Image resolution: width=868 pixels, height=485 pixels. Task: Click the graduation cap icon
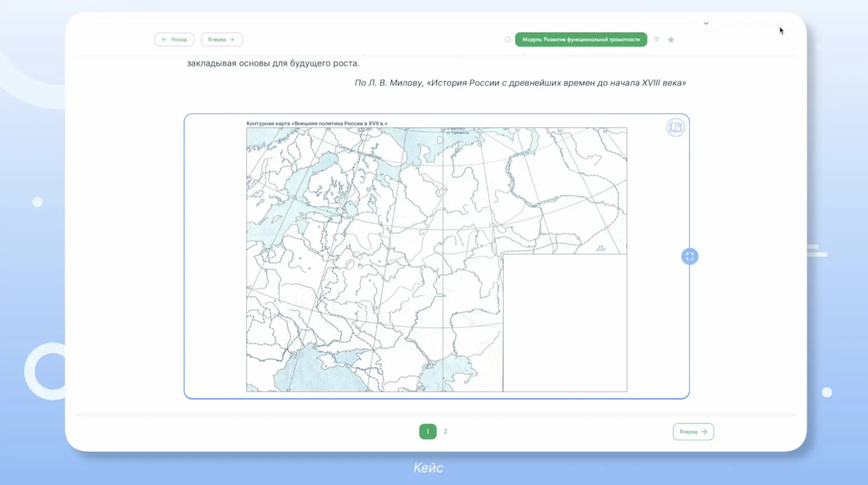pyautogui.click(x=657, y=39)
